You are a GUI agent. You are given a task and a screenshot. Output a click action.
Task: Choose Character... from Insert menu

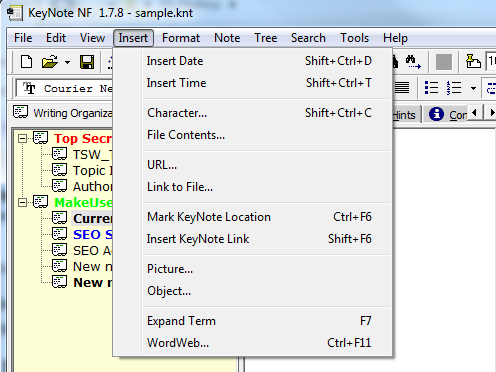pyautogui.click(x=253, y=113)
